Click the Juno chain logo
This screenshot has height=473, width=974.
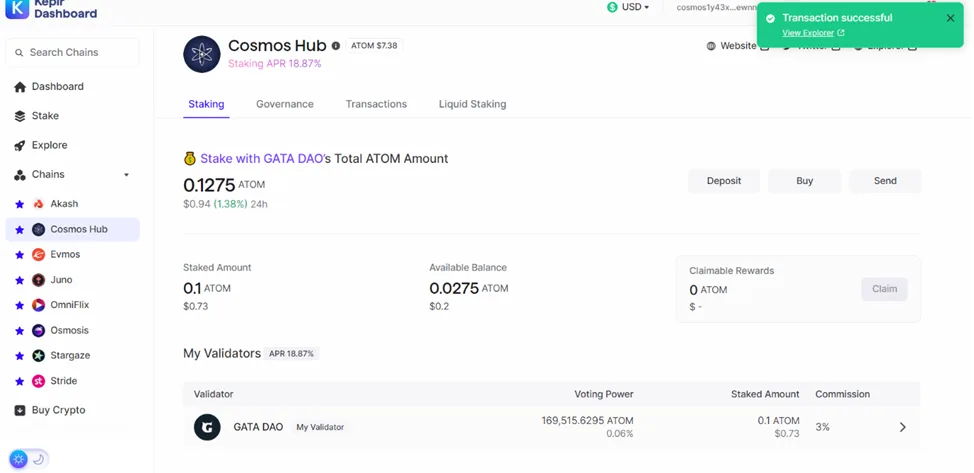click(x=39, y=280)
